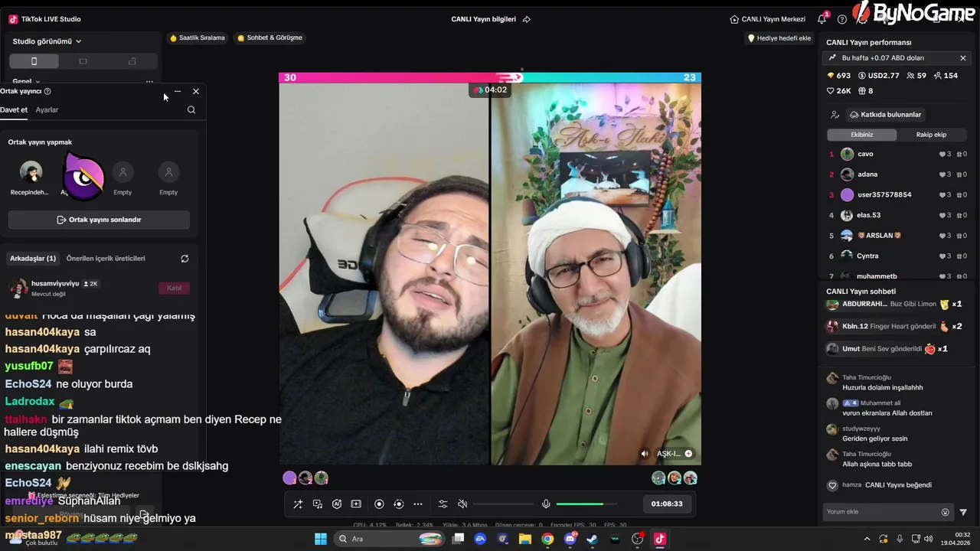980x551 pixels.
Task: Click the first Empty co-host slot
Action: pyautogui.click(x=122, y=172)
